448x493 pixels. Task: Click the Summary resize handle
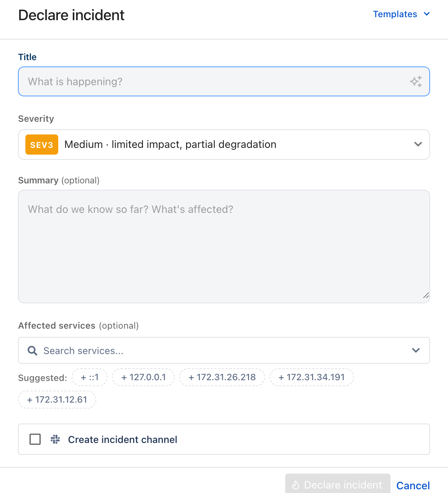pos(426,295)
